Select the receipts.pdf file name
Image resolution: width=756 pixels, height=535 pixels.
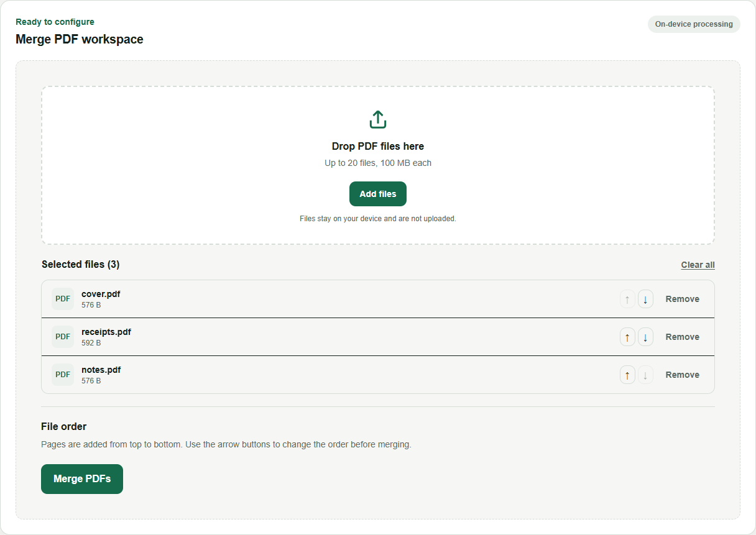pyautogui.click(x=106, y=332)
